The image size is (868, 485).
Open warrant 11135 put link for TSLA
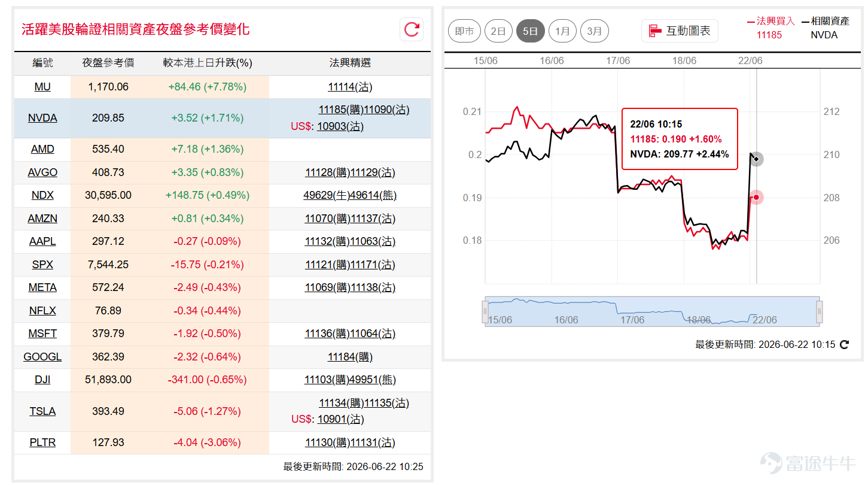(387, 403)
